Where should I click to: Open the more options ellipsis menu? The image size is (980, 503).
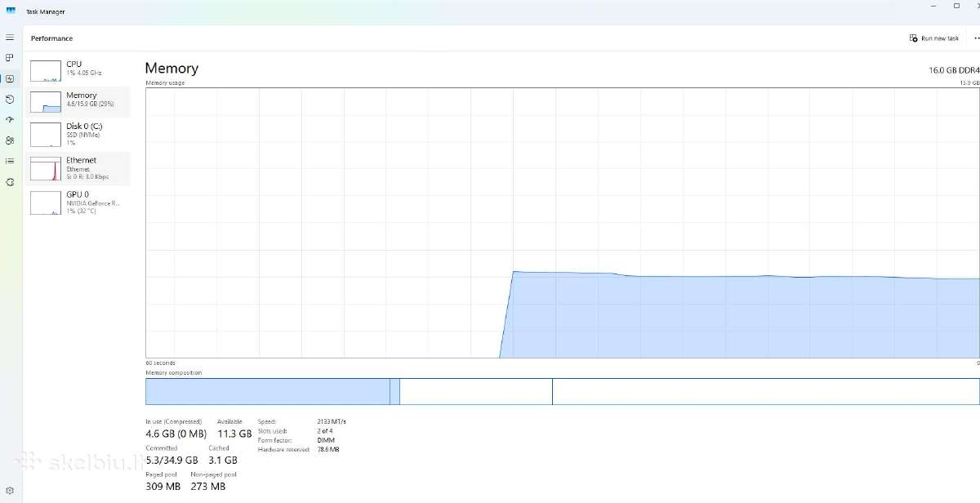click(976, 38)
